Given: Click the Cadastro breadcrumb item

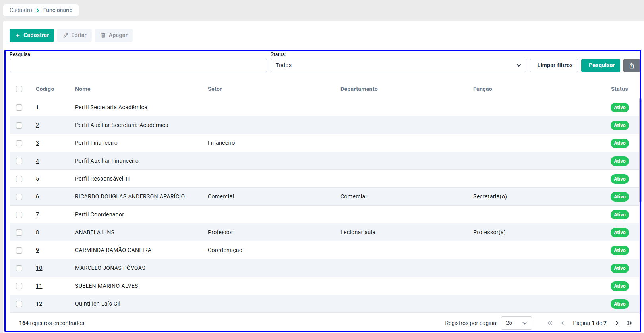Looking at the screenshot, I should (x=21, y=10).
